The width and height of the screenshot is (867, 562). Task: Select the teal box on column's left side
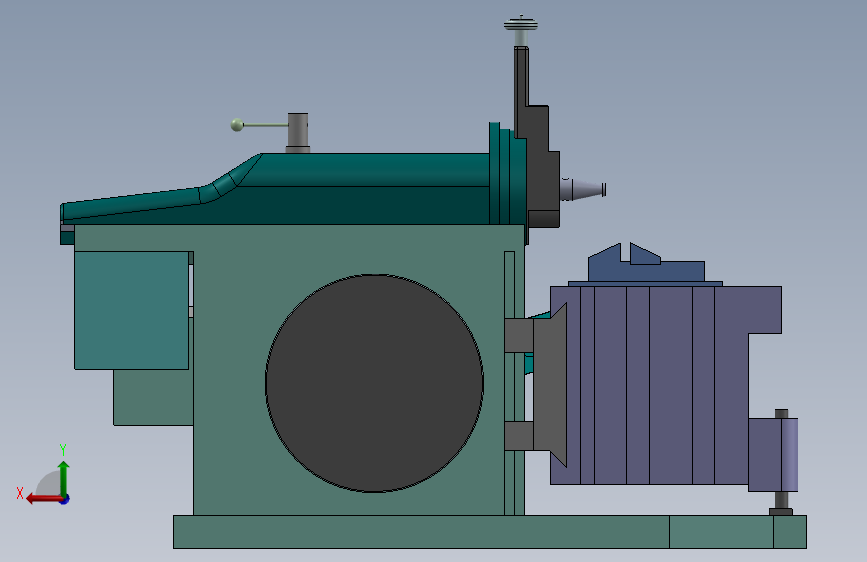[x=131, y=310]
